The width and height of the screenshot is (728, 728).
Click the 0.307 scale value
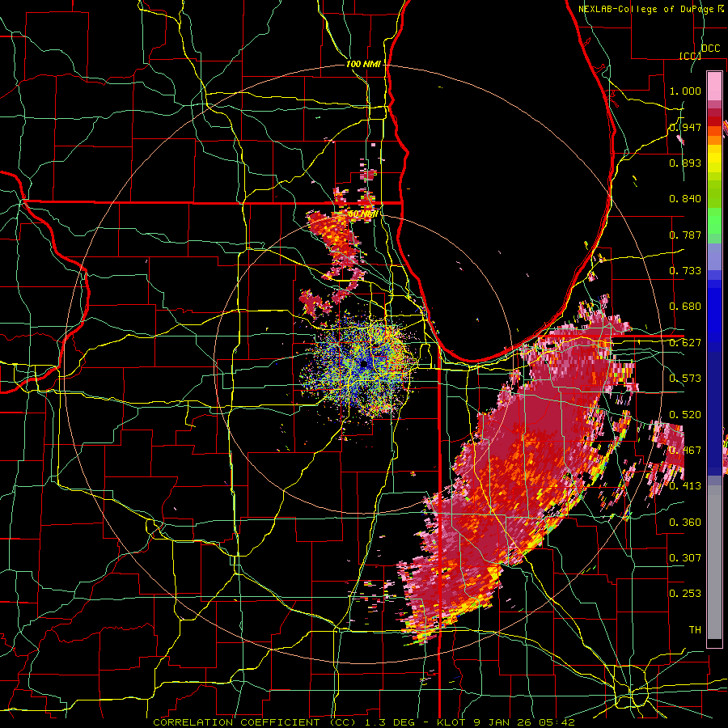(685, 558)
